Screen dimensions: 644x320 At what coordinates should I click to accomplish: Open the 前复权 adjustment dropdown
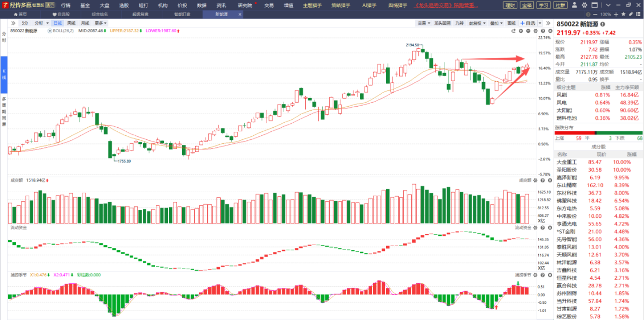477,23
